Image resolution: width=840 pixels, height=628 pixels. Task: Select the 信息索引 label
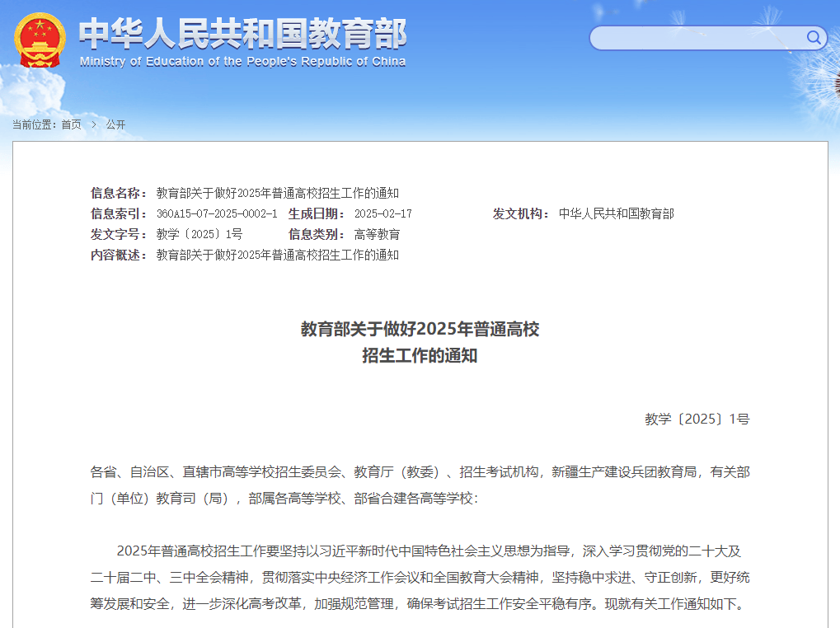118,213
